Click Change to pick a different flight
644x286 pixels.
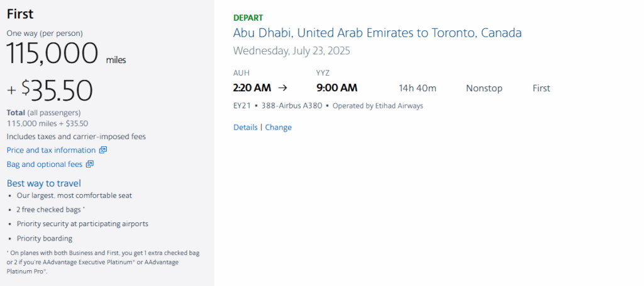278,127
